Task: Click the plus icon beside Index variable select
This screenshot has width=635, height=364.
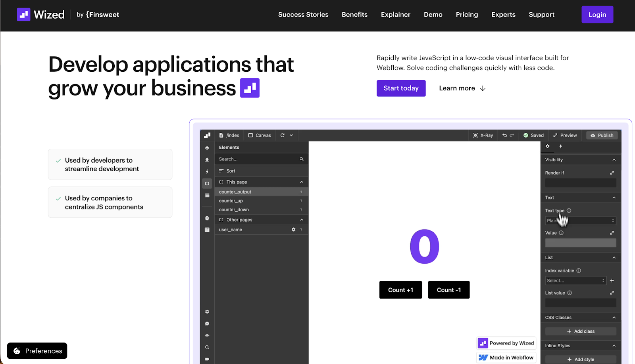Action: pos(612,280)
